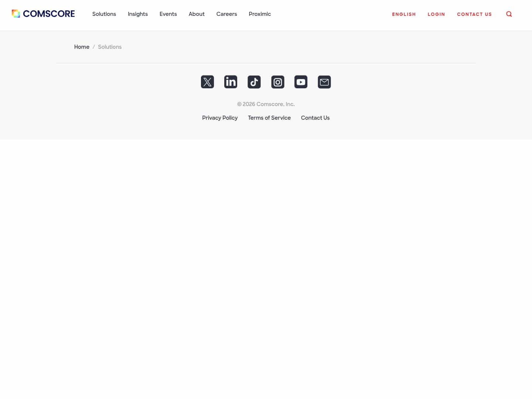Open the TikTok social icon
The image size is (532, 399).
(254, 82)
